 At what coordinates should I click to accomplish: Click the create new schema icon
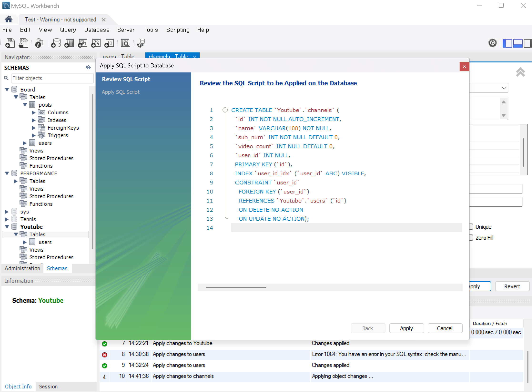click(56, 43)
